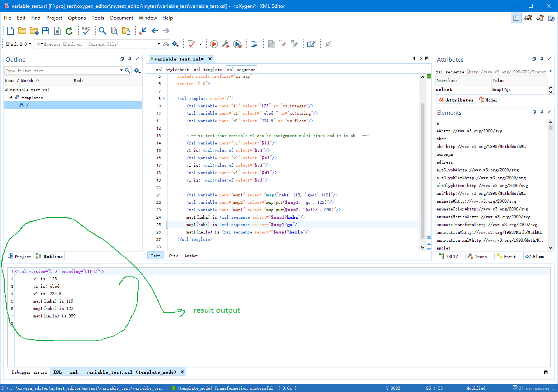Navigate forward with the right arrow
This screenshot has height=392, width=558.
[166, 31]
